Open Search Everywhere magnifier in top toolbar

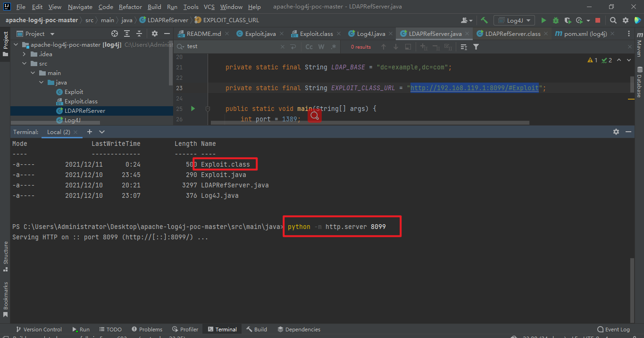613,20
